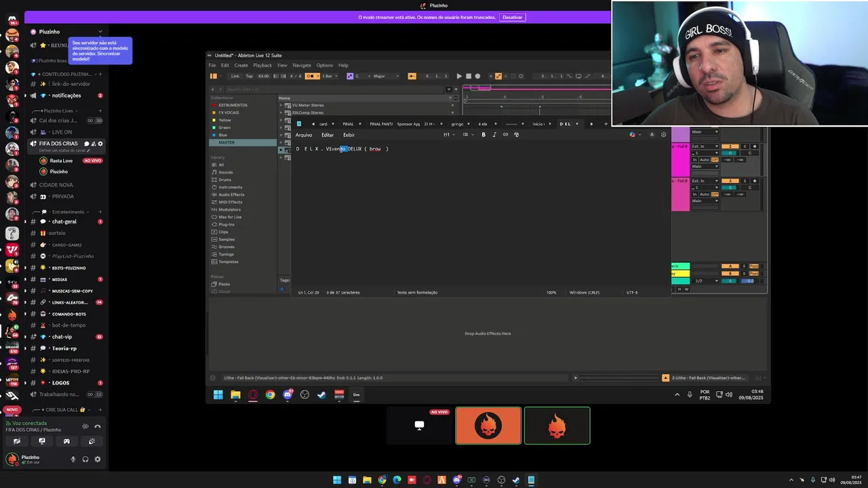The height and width of the screenshot is (488, 868).
Task: Click the 100% zoom status in Notepad
Action: pos(551,293)
